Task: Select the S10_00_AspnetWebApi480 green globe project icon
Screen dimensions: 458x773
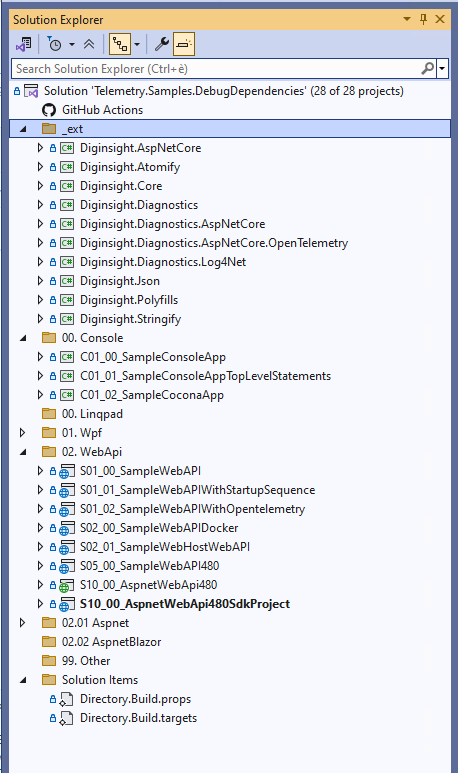Action: point(67,585)
